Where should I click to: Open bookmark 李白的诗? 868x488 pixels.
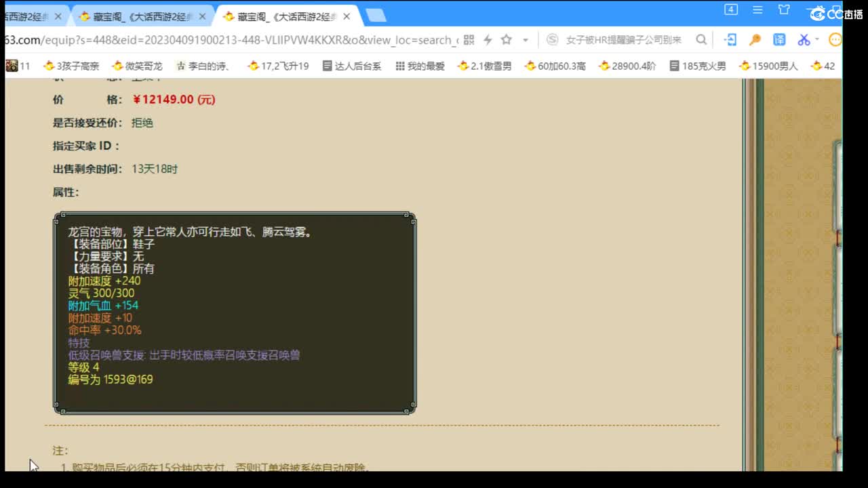coord(203,66)
